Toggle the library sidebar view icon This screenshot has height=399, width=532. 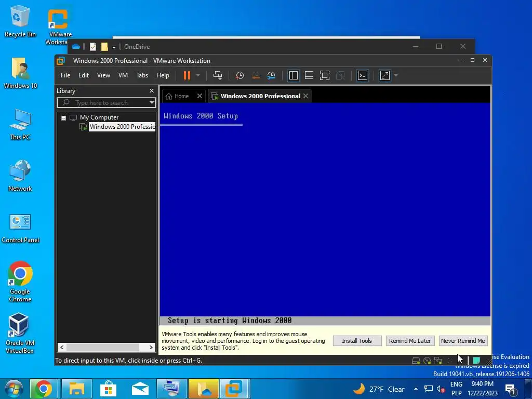pyautogui.click(x=294, y=75)
